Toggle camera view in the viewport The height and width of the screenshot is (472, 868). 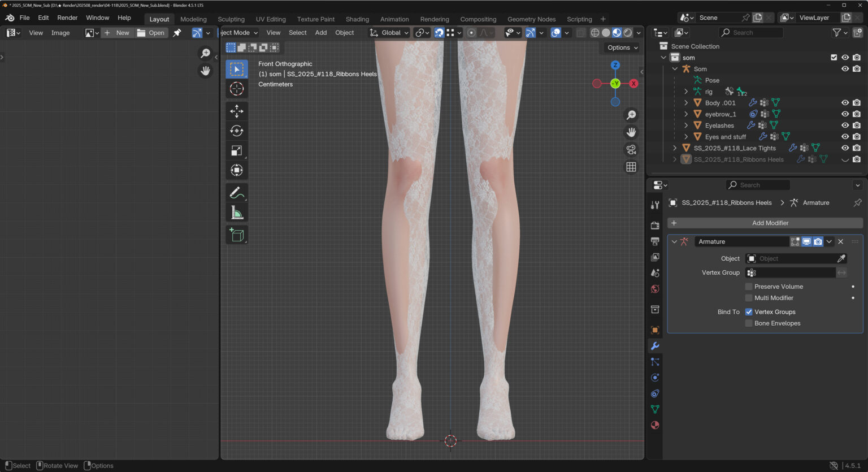coord(631,150)
